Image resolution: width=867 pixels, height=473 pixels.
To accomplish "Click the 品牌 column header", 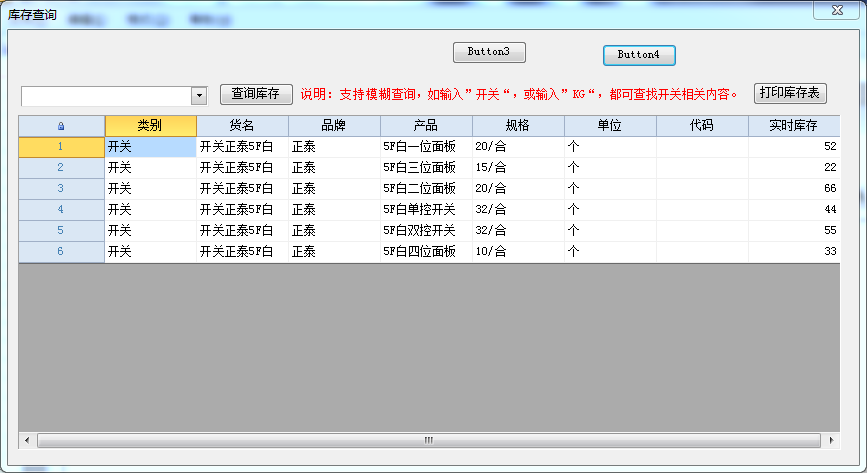I will tap(334, 126).
